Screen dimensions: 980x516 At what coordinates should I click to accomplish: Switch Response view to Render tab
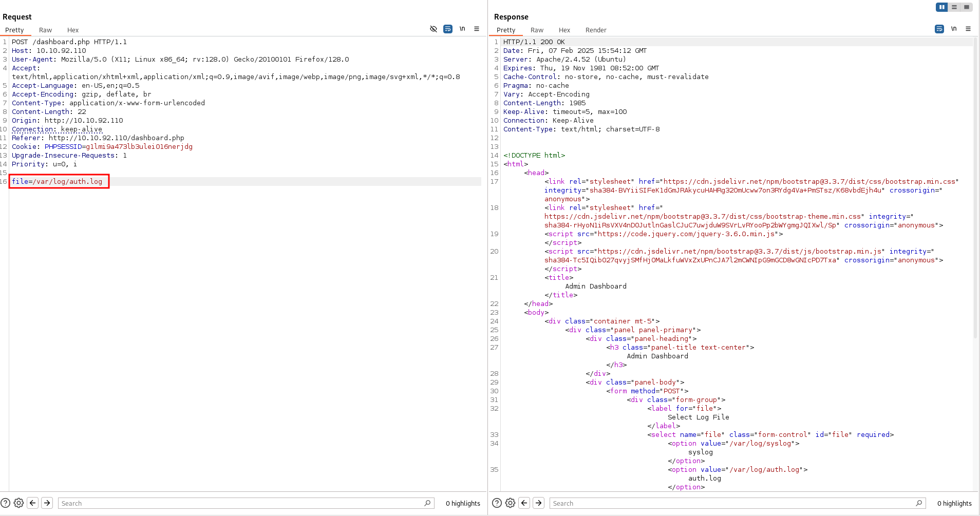point(596,30)
